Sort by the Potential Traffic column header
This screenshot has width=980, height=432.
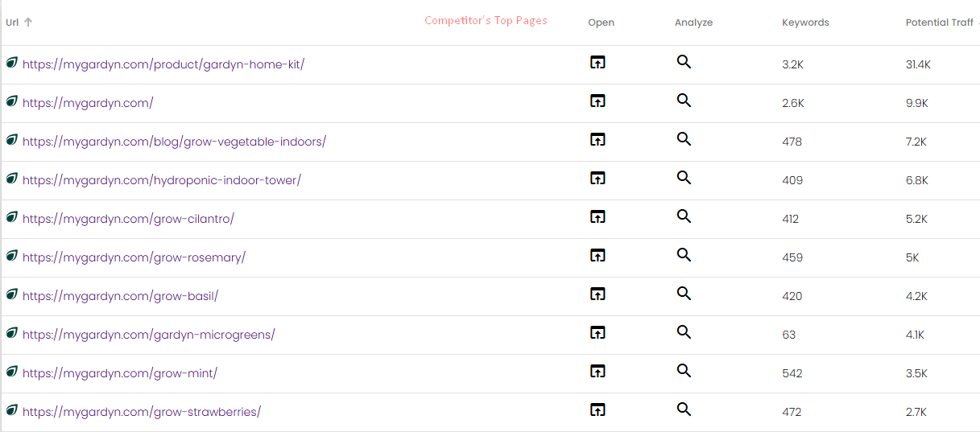939,23
